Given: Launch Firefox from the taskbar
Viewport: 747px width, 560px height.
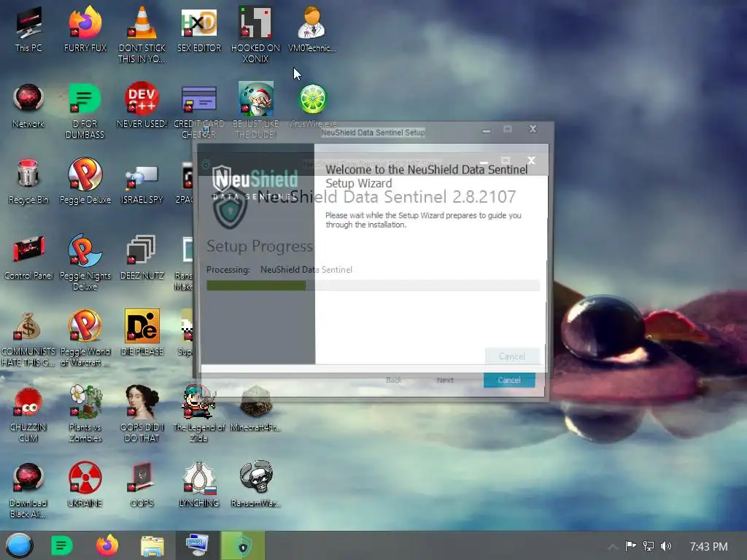Looking at the screenshot, I should coord(107,545).
